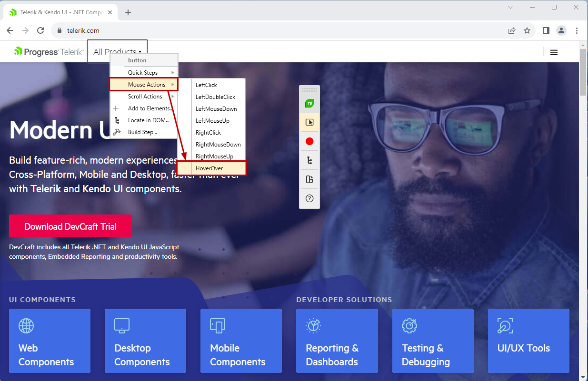The width and height of the screenshot is (588, 381).
Task: Grab the dotted handle atop the floating toolbar
Action: point(309,89)
